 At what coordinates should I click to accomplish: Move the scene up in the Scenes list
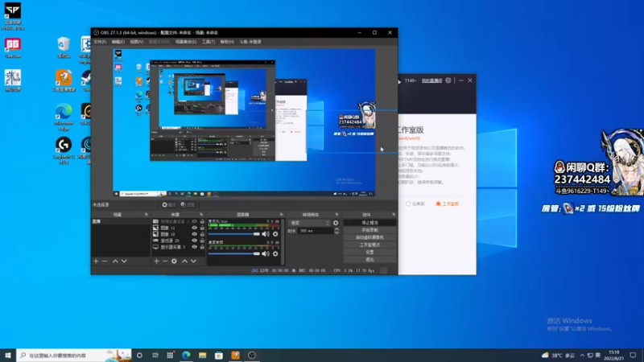pos(115,261)
